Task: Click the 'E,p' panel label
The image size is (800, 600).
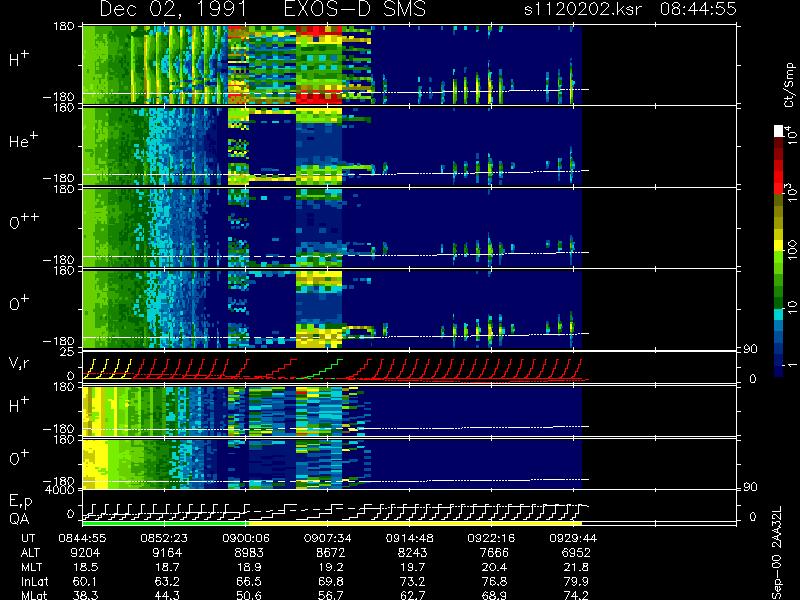Action: pos(20,502)
